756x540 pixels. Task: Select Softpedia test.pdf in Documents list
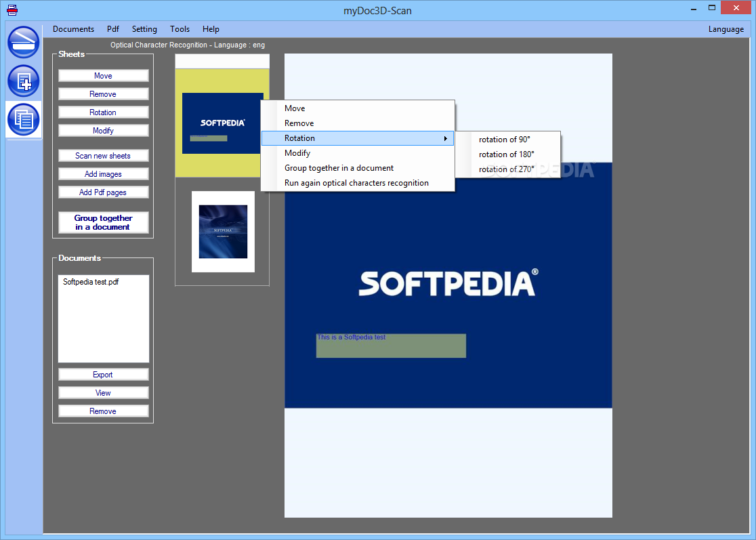(x=91, y=282)
